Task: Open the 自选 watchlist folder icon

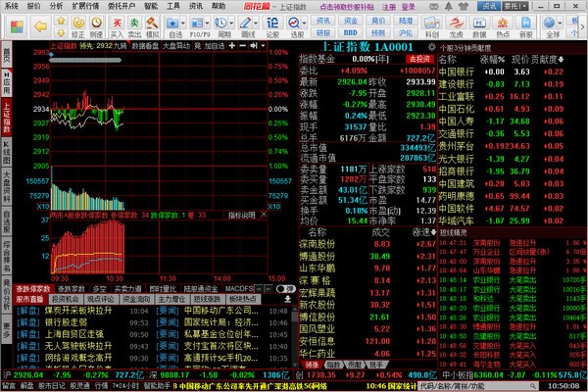Action: pos(172,27)
